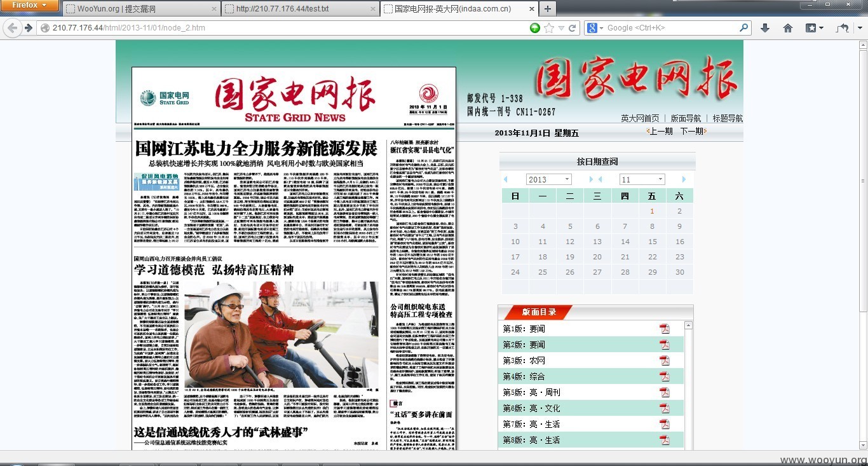Download the PDF for 第4版：综合
The width and height of the screenshot is (868, 466).
pyautogui.click(x=665, y=376)
